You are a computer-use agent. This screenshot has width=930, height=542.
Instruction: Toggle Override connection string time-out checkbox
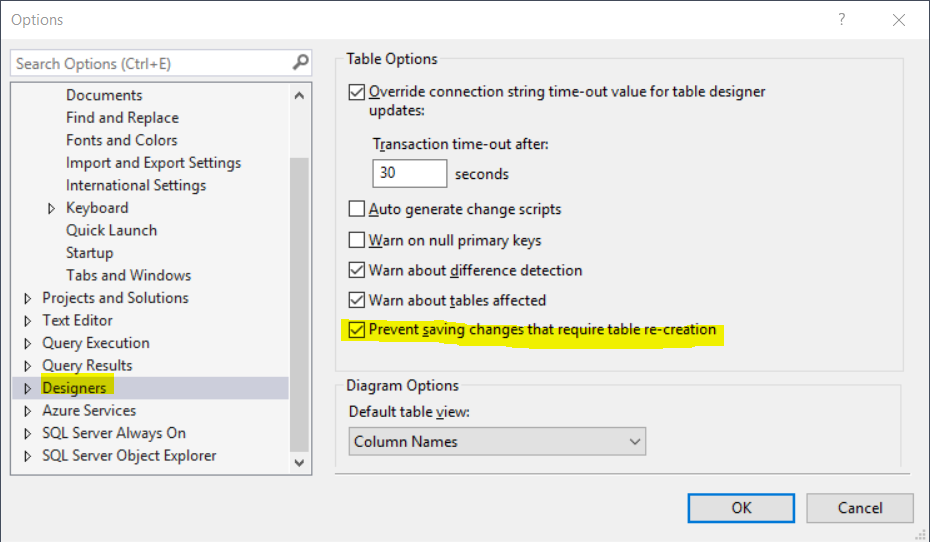click(356, 92)
